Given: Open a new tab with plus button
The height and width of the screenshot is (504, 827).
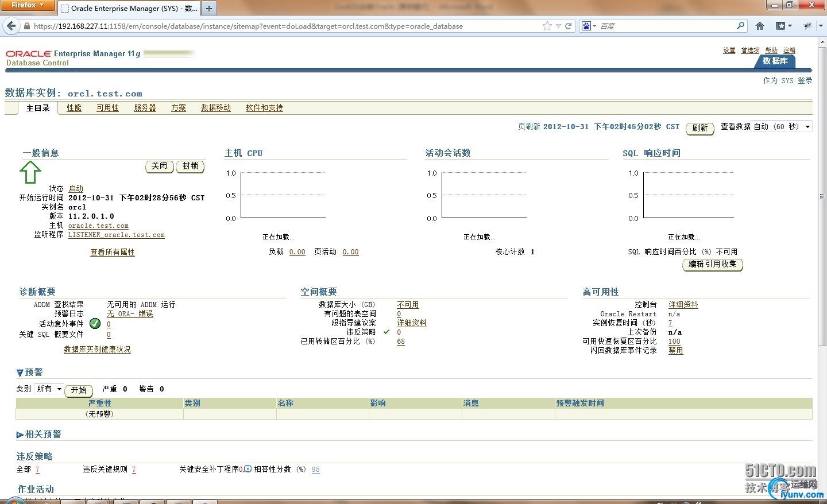Looking at the screenshot, I should (x=209, y=9).
